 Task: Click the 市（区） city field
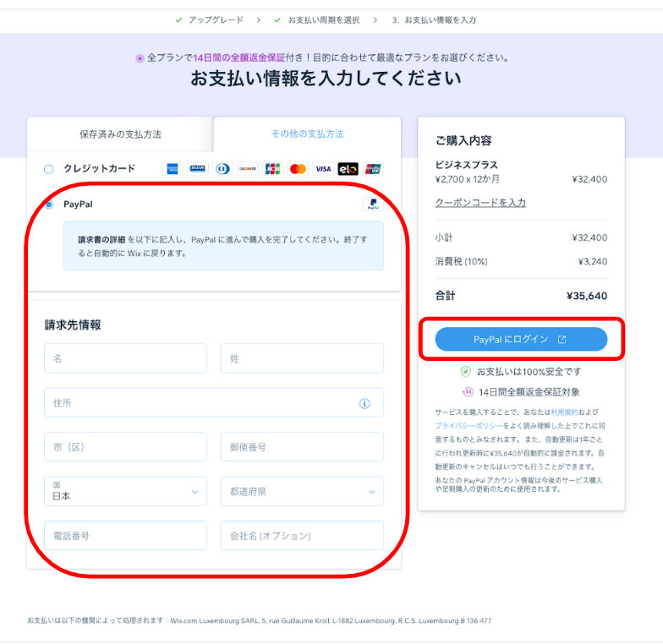(125, 446)
